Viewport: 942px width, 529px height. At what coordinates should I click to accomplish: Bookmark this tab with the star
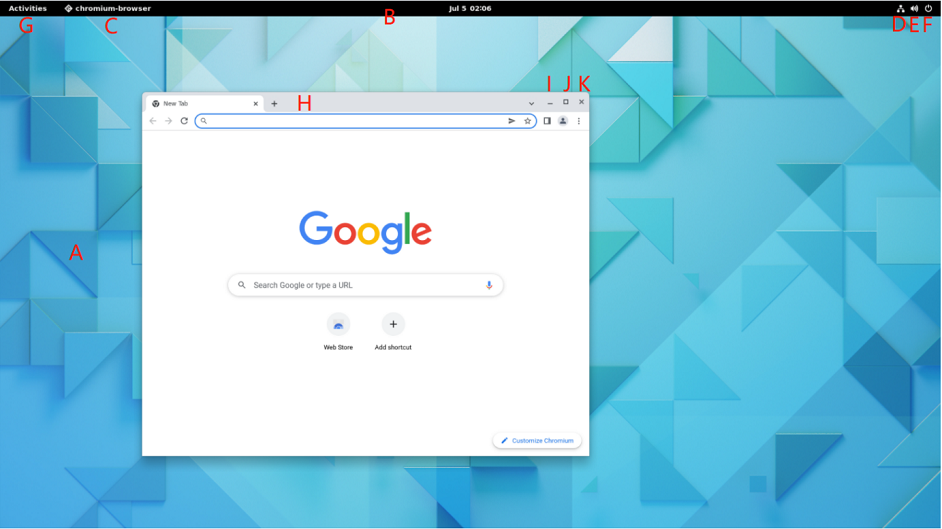tap(527, 121)
